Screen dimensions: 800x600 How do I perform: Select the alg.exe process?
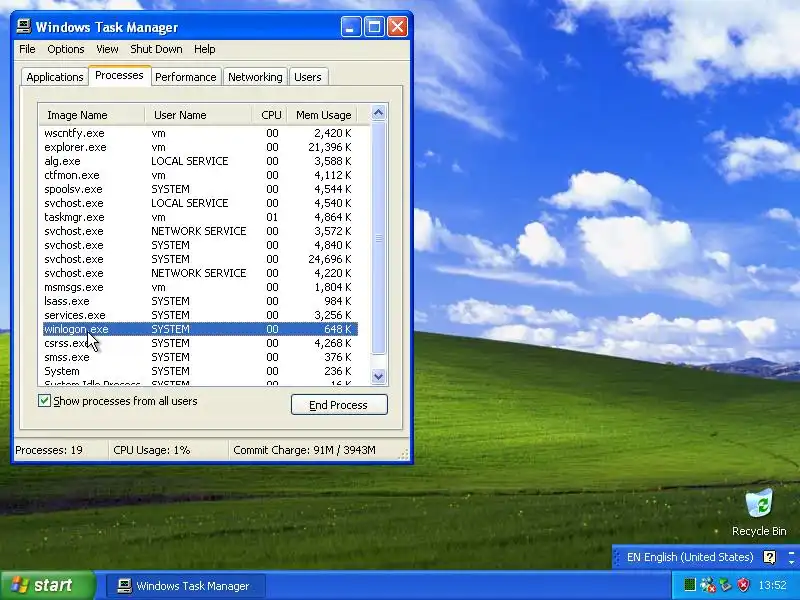pos(201,161)
